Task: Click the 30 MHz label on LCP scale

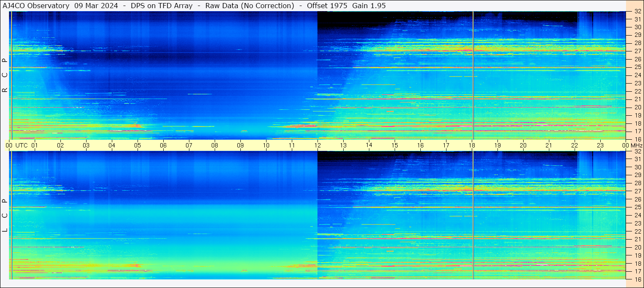Action: tap(638, 167)
